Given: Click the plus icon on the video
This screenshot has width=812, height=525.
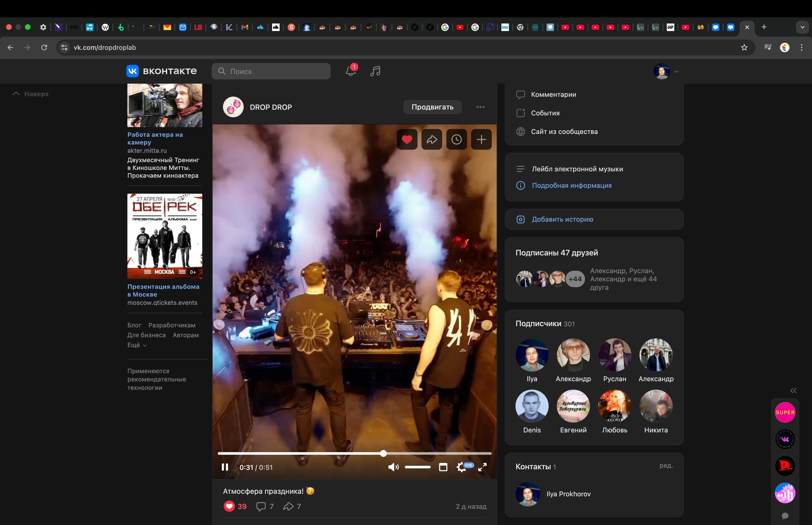Looking at the screenshot, I should coord(481,139).
